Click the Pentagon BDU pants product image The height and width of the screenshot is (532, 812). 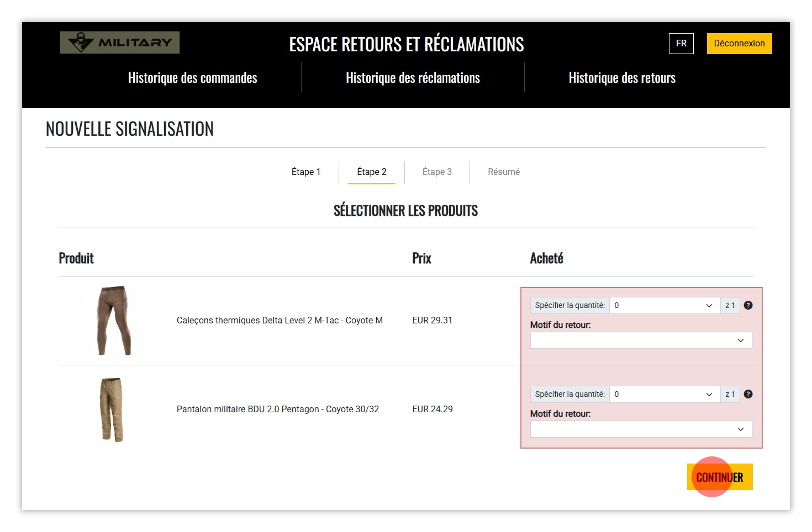pos(112,409)
